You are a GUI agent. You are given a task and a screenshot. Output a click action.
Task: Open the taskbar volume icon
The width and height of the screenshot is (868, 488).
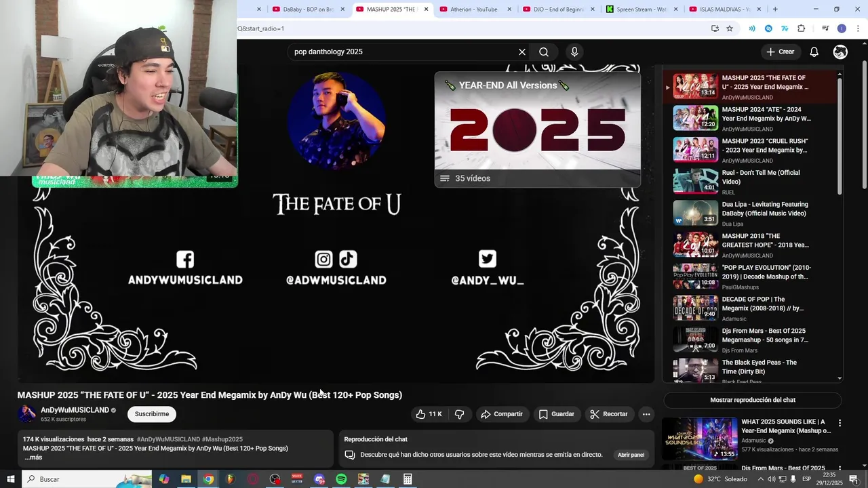coord(771,479)
